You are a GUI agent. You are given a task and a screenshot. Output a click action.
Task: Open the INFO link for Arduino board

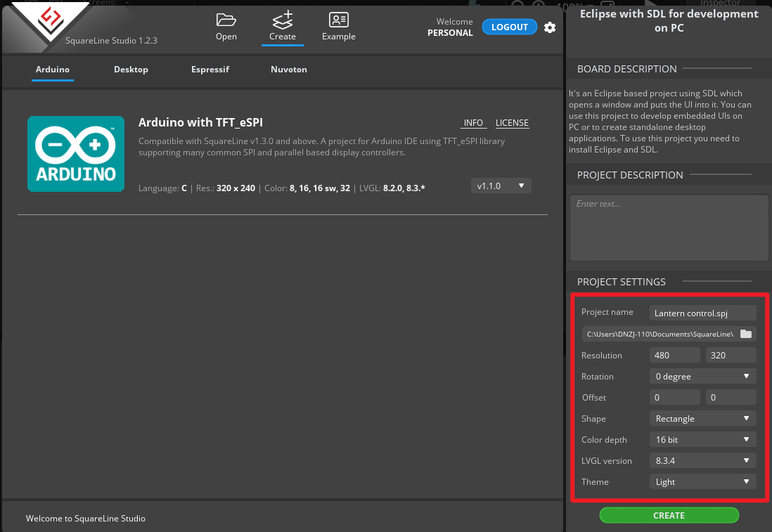pyautogui.click(x=473, y=123)
